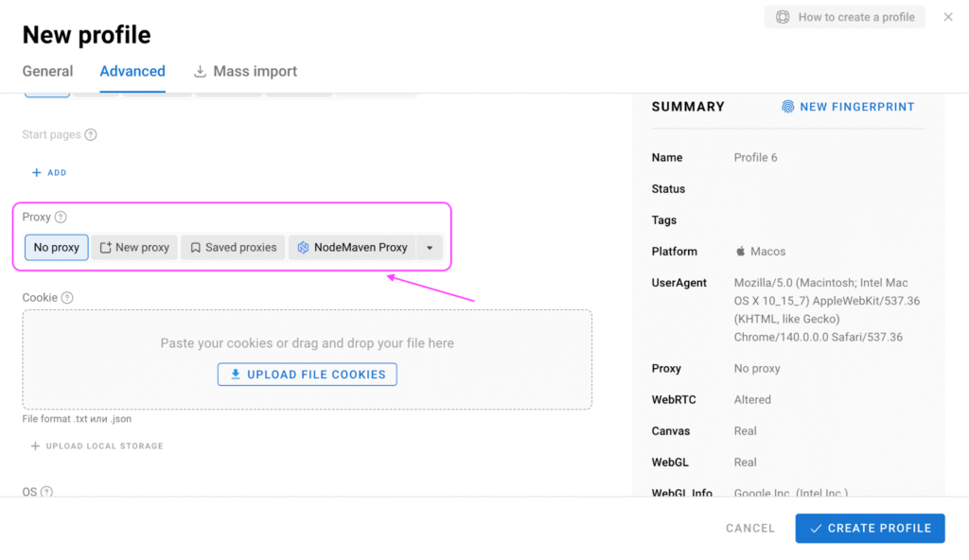Click the Upload File Cookies button
969x560 pixels.
click(307, 375)
